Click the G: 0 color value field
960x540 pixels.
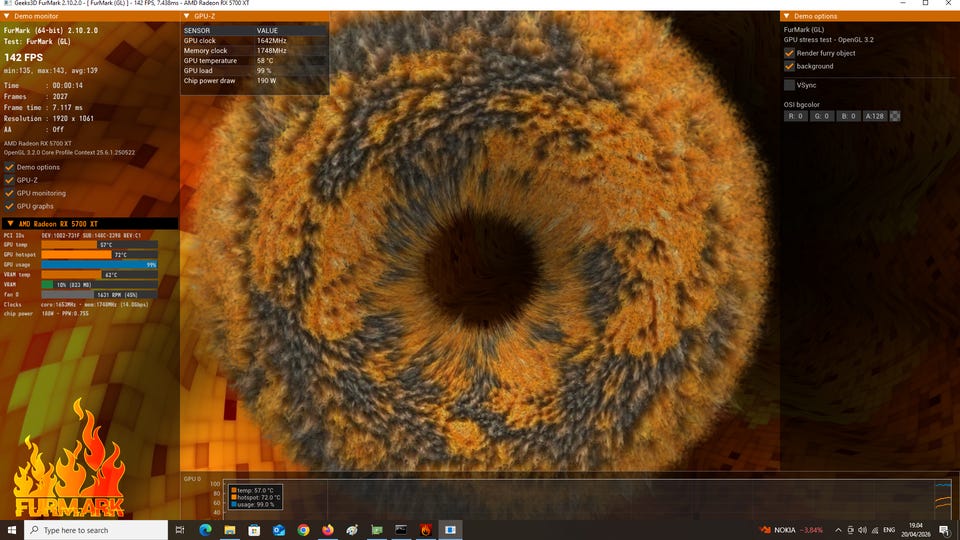point(822,116)
